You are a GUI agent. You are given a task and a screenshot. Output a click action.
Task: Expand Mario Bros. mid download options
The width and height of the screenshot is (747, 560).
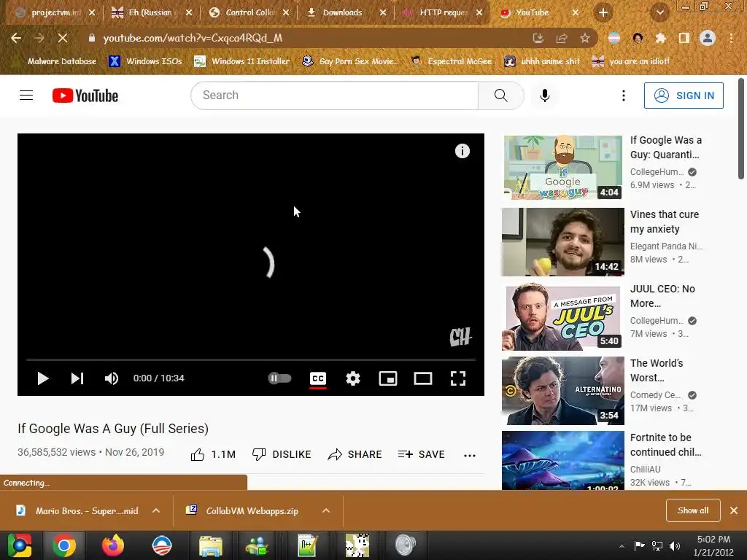click(x=156, y=510)
